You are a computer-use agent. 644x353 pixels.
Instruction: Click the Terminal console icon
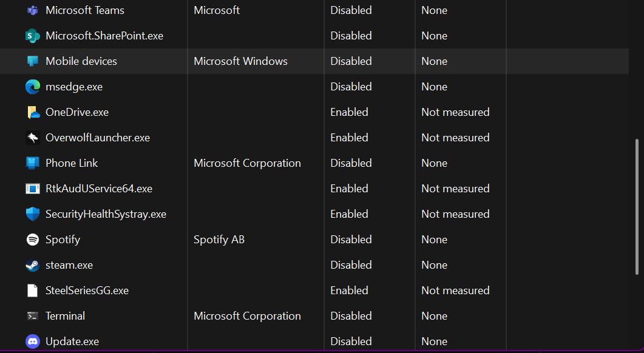coord(32,315)
